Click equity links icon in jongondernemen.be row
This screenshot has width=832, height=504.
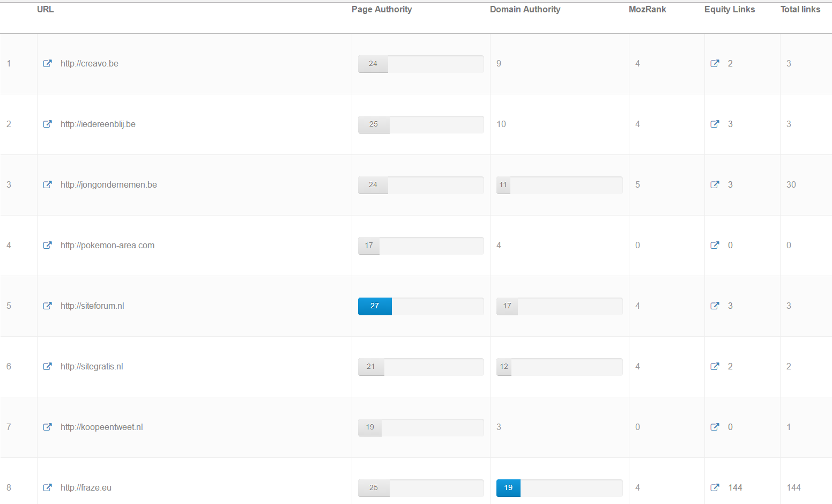coord(715,184)
